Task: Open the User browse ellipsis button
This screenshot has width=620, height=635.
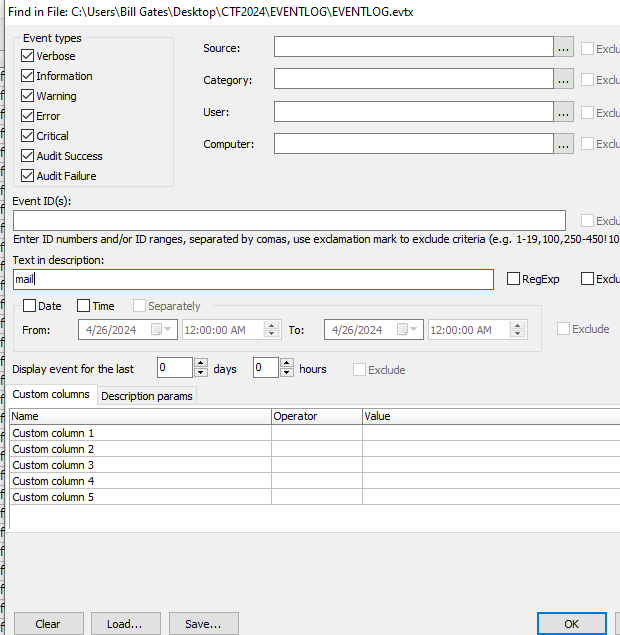Action: (x=563, y=111)
